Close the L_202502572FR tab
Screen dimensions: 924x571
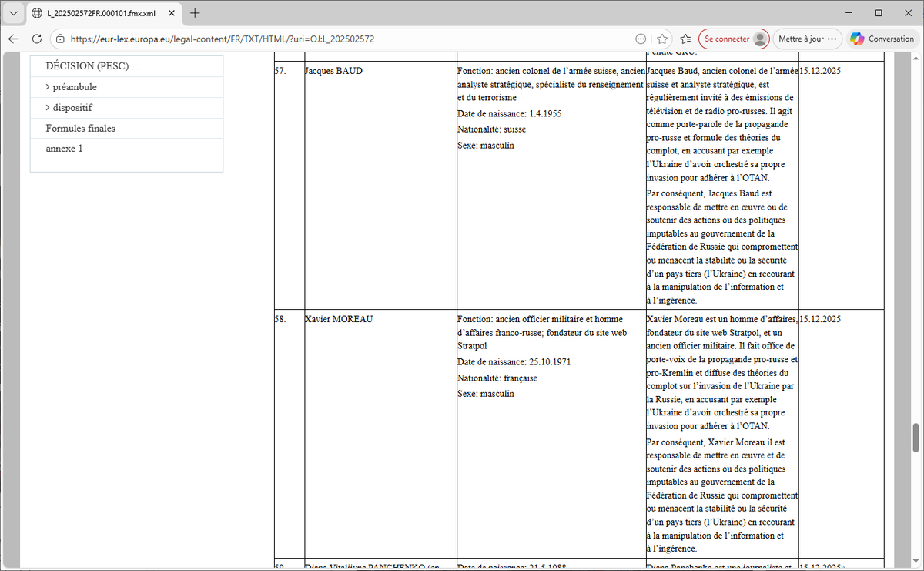(170, 13)
